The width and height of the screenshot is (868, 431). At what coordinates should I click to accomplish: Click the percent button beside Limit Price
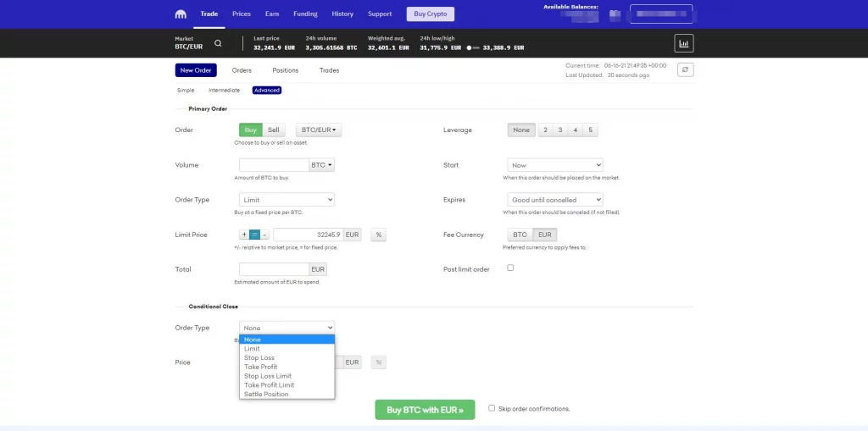(378, 235)
